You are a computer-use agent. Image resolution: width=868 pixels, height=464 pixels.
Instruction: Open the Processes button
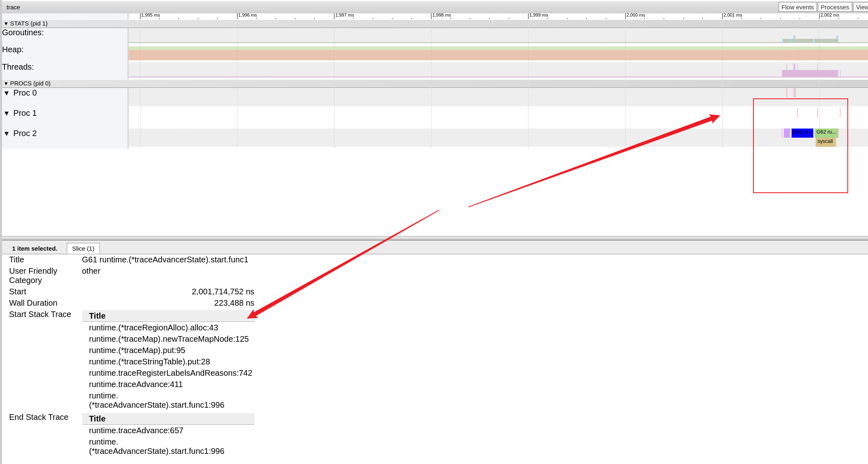(834, 7)
